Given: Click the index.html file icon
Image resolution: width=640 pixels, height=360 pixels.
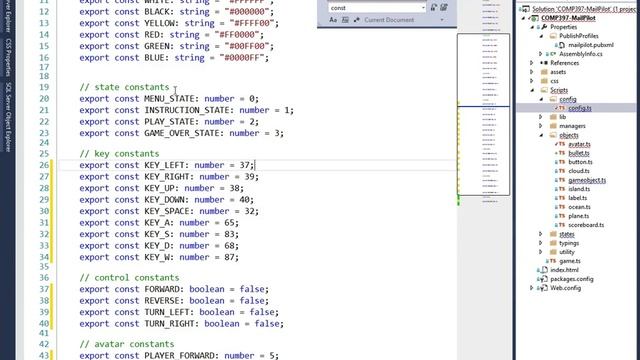Looking at the screenshot, I should click(544, 270).
